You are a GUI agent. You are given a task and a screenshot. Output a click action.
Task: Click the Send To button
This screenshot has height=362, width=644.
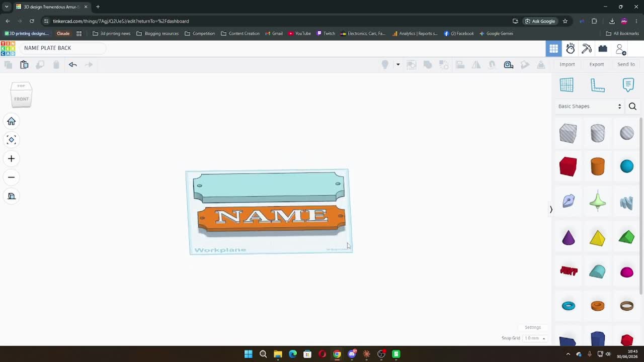[626, 64]
